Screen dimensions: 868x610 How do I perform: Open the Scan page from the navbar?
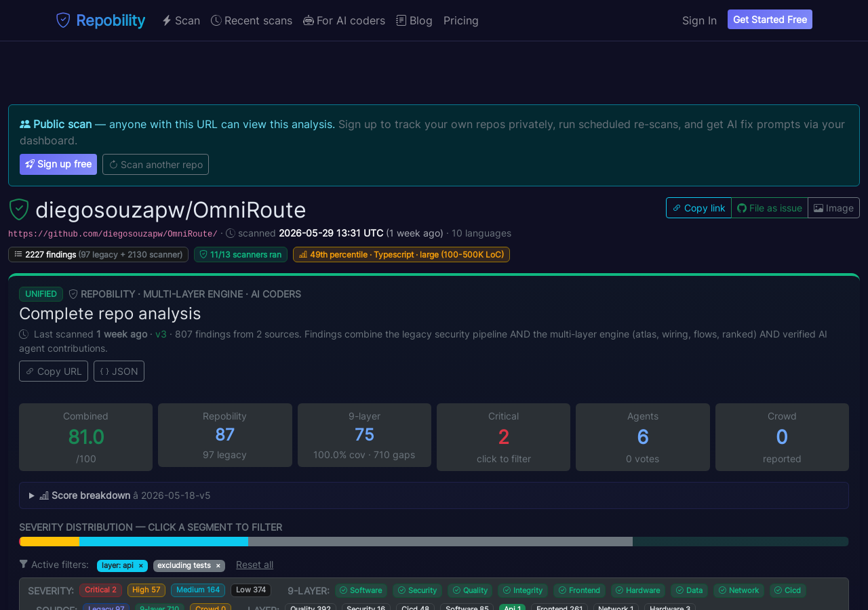coord(181,20)
